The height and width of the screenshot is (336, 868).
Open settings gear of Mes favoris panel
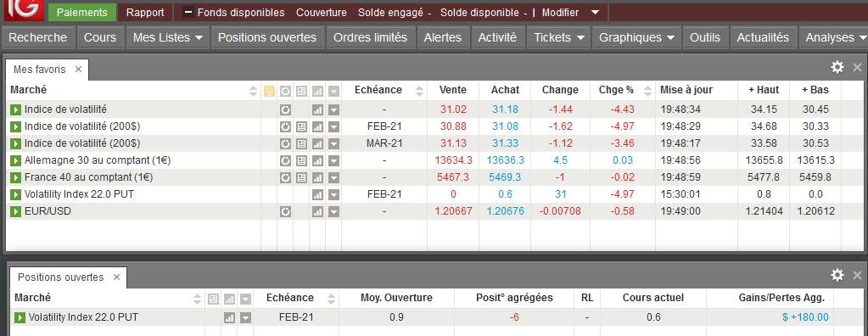point(837,68)
